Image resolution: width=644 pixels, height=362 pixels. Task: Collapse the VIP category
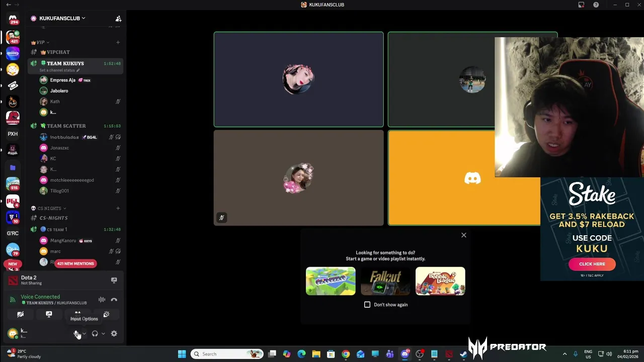[40, 42]
